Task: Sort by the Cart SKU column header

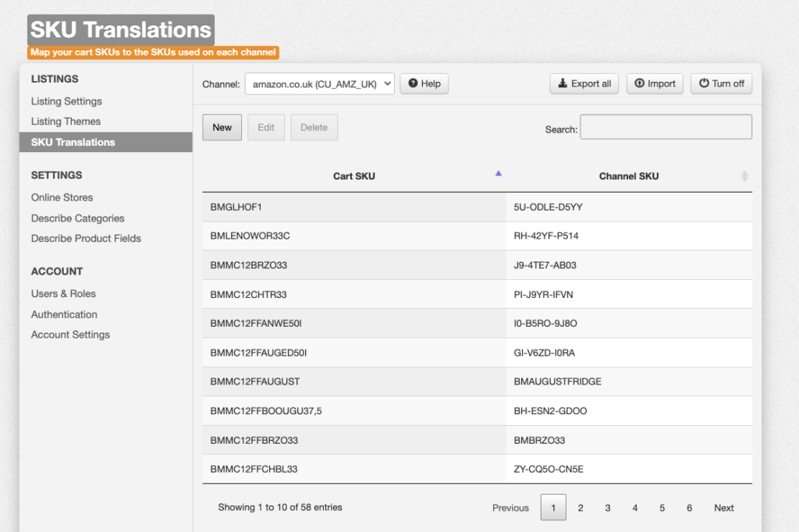Action: (354, 176)
